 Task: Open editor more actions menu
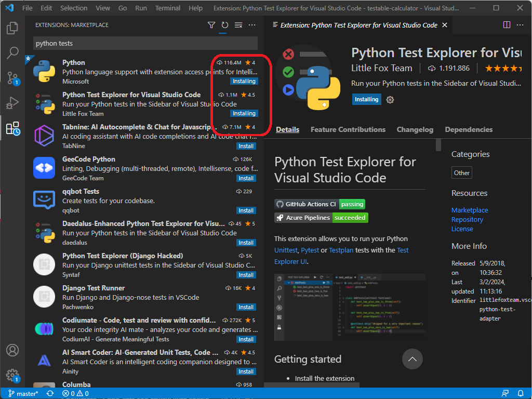point(520,25)
